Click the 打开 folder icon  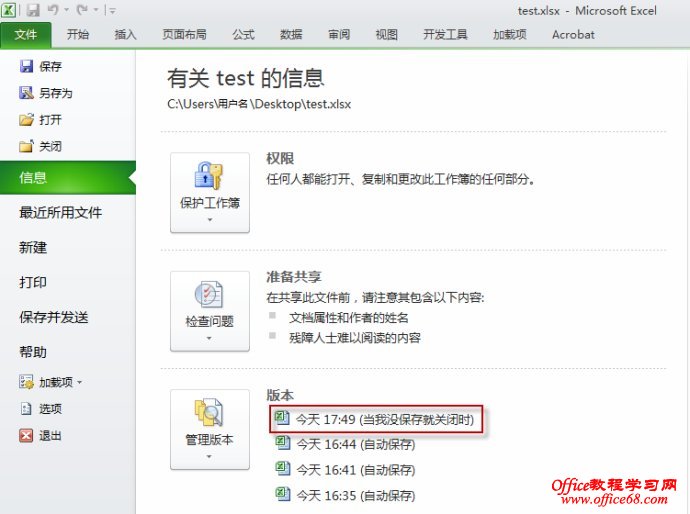coord(26,119)
